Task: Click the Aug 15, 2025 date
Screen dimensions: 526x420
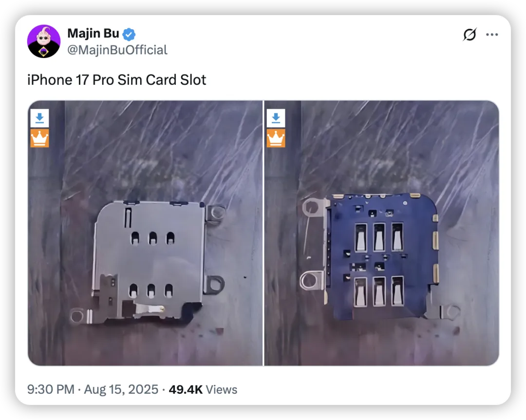Action: coord(121,389)
